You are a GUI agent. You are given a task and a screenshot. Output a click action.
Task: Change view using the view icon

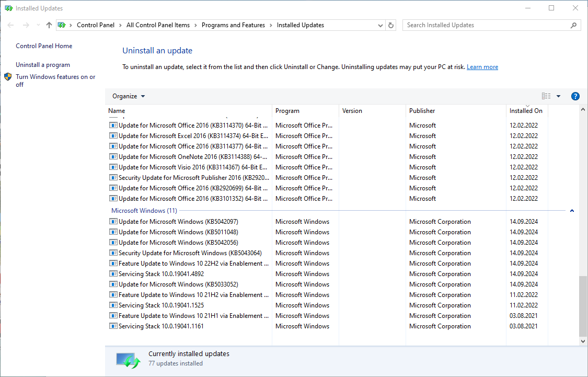(x=546, y=96)
